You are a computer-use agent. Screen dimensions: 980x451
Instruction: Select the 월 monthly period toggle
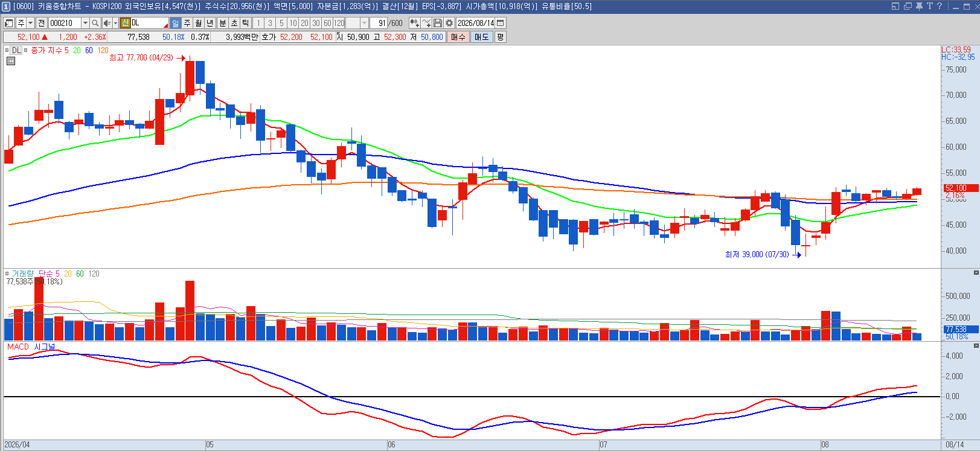pyautogui.click(x=199, y=23)
